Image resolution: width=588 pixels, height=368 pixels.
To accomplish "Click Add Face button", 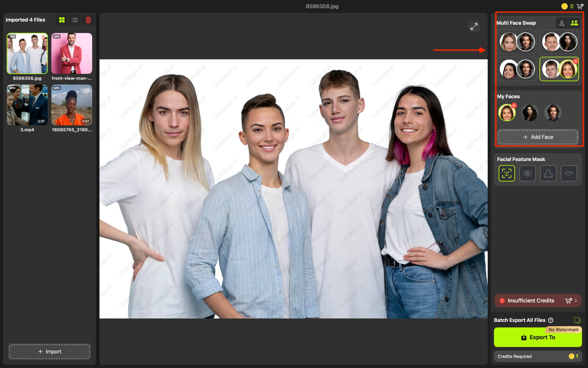I will (538, 137).
